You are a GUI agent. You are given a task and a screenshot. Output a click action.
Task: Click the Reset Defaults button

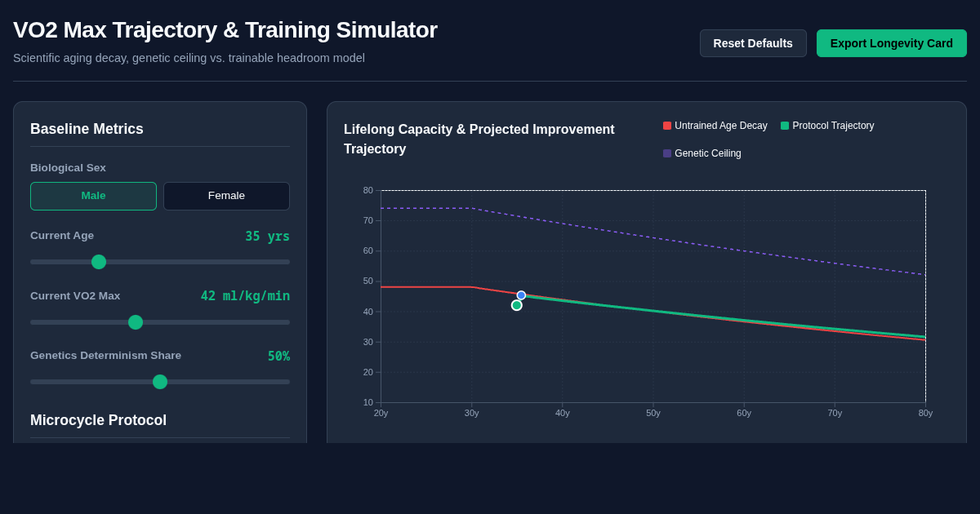click(x=753, y=43)
